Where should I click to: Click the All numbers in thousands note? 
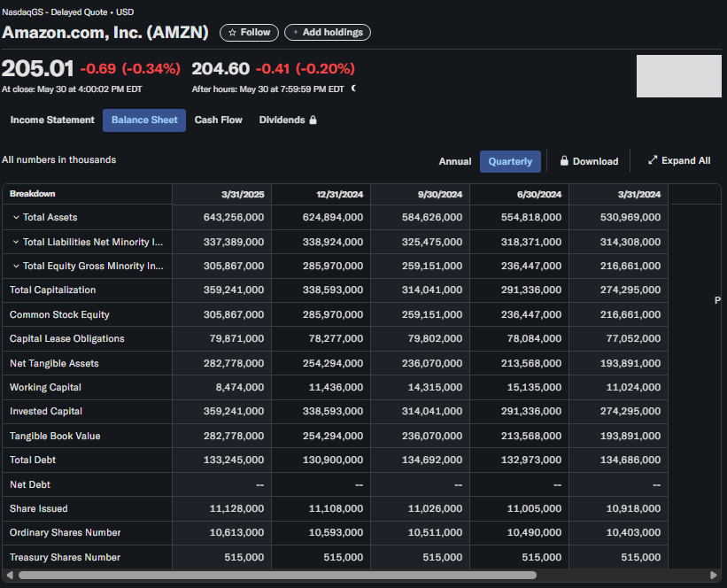[x=58, y=159]
